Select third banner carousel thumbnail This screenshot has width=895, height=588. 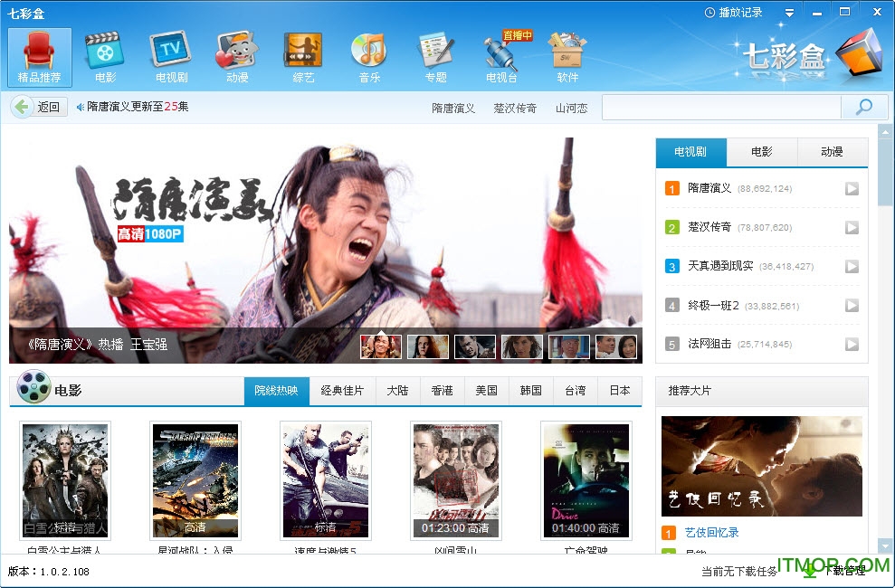coord(475,346)
